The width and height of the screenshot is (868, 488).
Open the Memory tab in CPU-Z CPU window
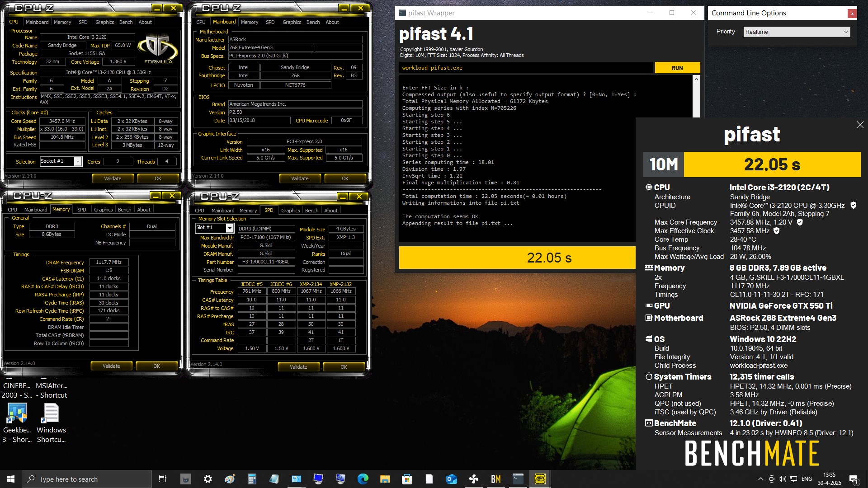[62, 22]
